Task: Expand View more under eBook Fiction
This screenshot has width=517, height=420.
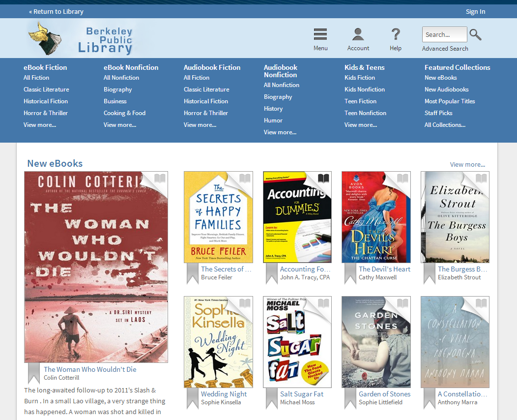Action: tap(40, 125)
